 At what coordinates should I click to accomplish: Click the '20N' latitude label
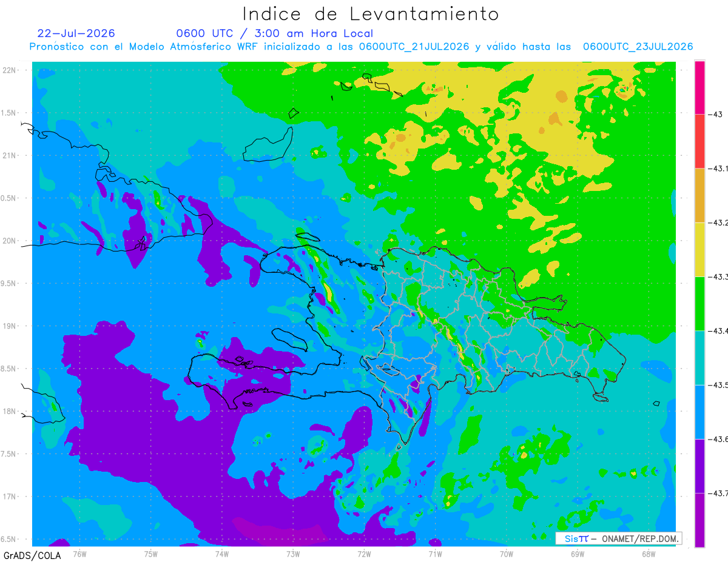(x=9, y=241)
